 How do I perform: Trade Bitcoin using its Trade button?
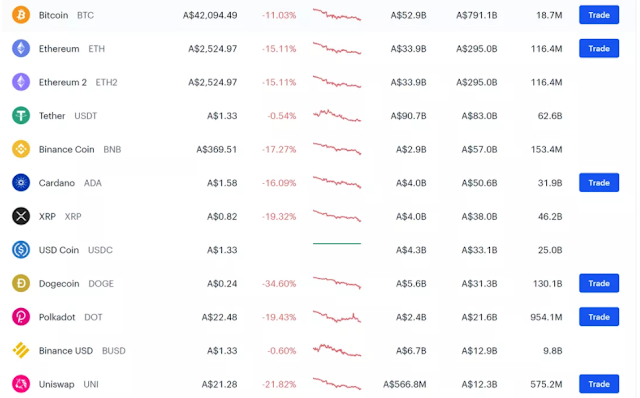tap(599, 15)
